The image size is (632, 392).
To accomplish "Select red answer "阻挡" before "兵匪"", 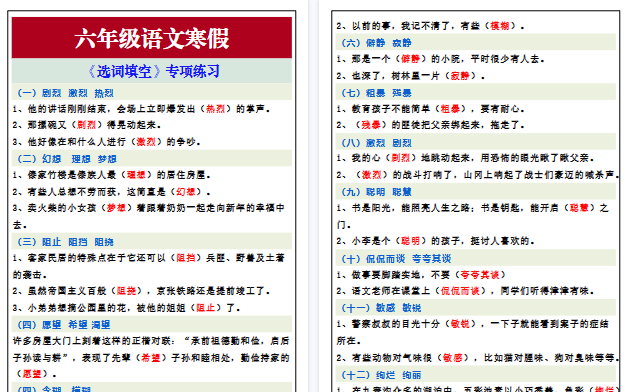I will coord(186,258).
